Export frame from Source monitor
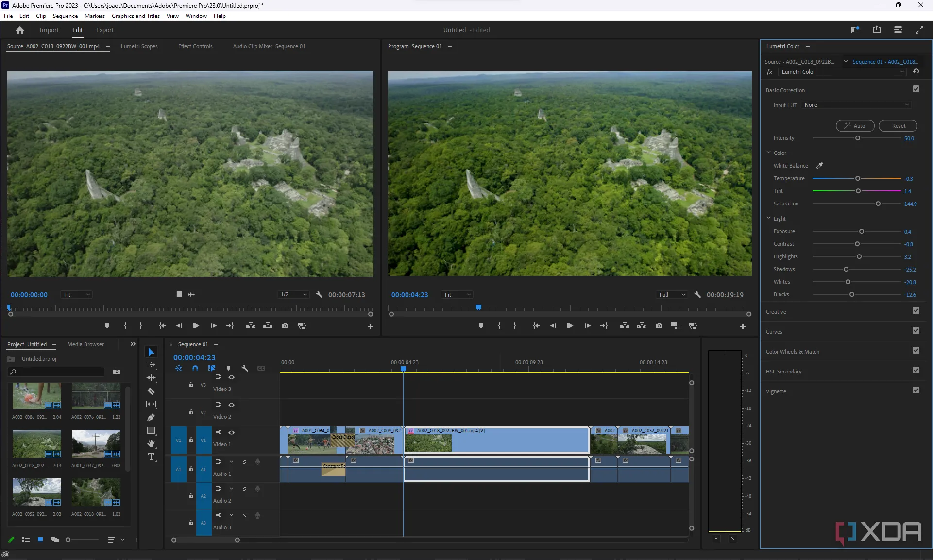The image size is (933, 560). [285, 326]
